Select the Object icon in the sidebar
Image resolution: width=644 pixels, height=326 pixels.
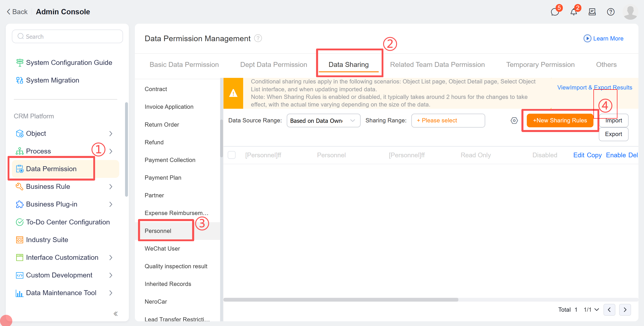coord(19,133)
